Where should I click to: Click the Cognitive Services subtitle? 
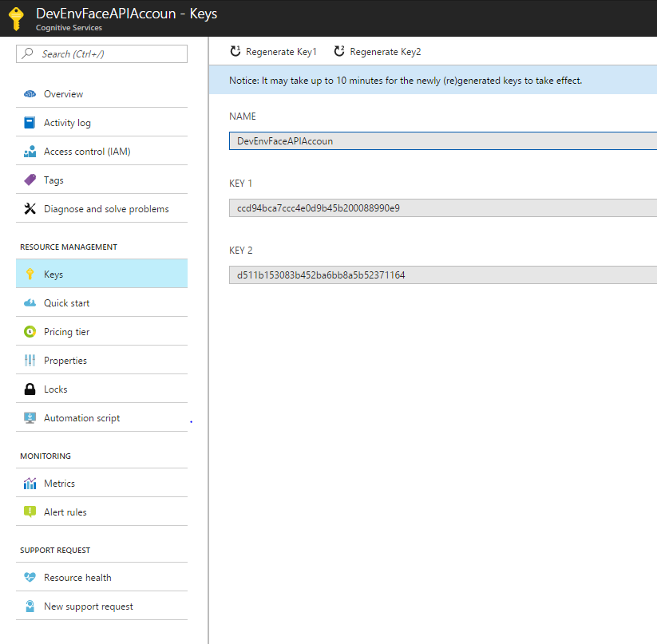click(69, 28)
